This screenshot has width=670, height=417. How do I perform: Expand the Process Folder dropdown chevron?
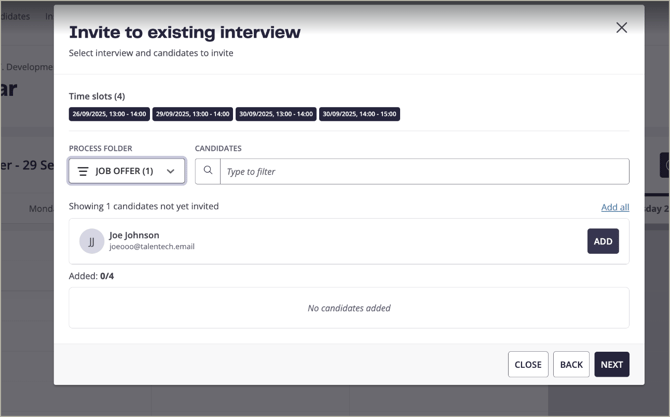pos(171,172)
